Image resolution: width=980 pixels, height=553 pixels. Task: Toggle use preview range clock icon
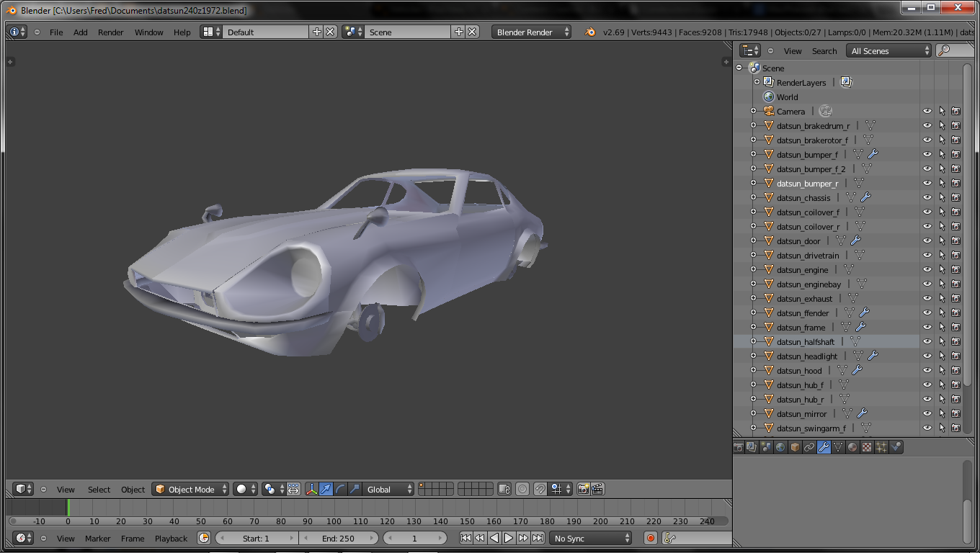[204, 538]
